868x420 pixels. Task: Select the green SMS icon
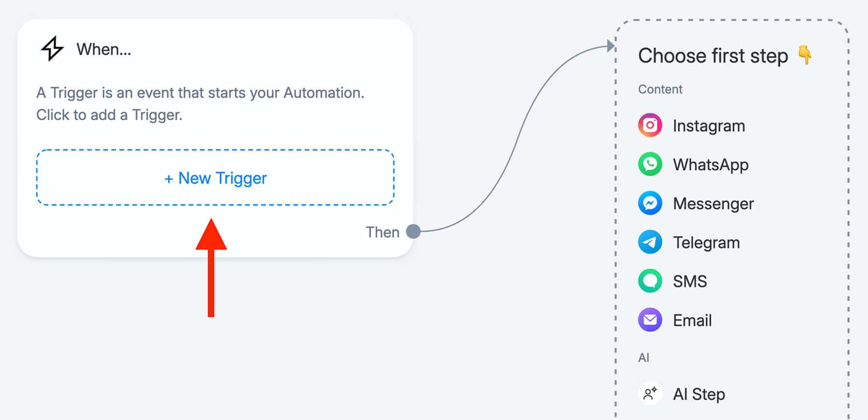pyautogui.click(x=650, y=281)
